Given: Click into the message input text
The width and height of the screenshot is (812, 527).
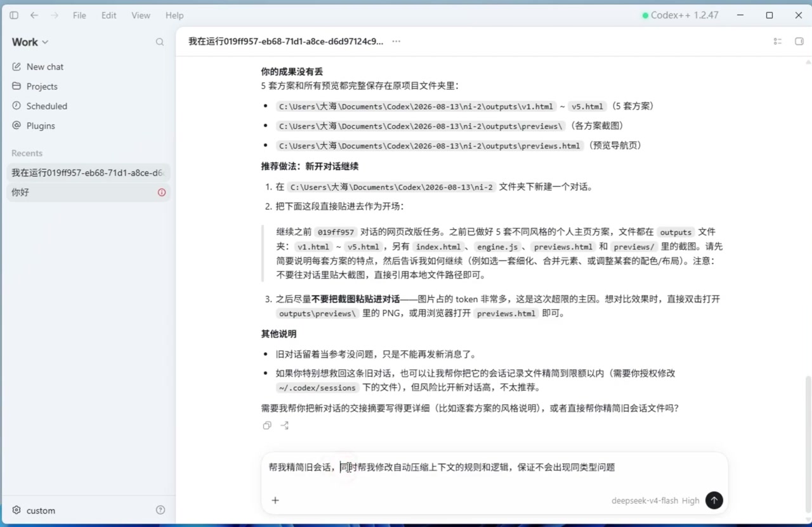Looking at the screenshot, I should tap(442, 467).
